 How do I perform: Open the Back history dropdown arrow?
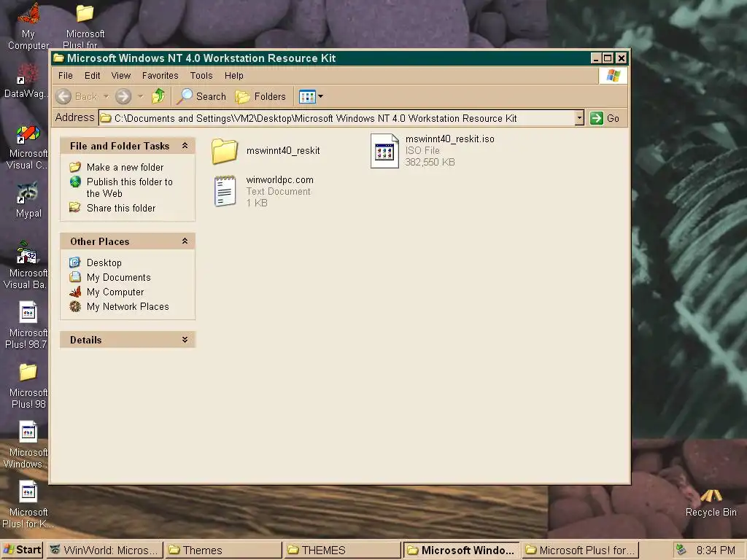[x=107, y=97]
